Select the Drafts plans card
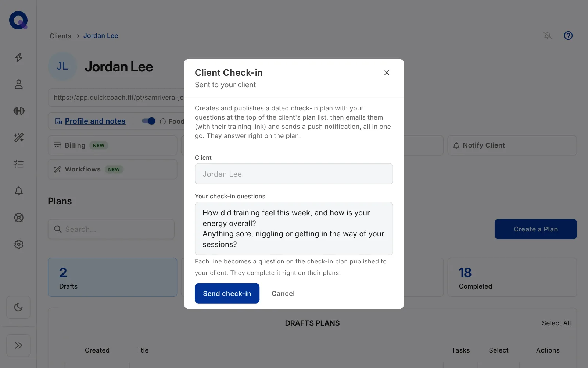 pos(112,277)
